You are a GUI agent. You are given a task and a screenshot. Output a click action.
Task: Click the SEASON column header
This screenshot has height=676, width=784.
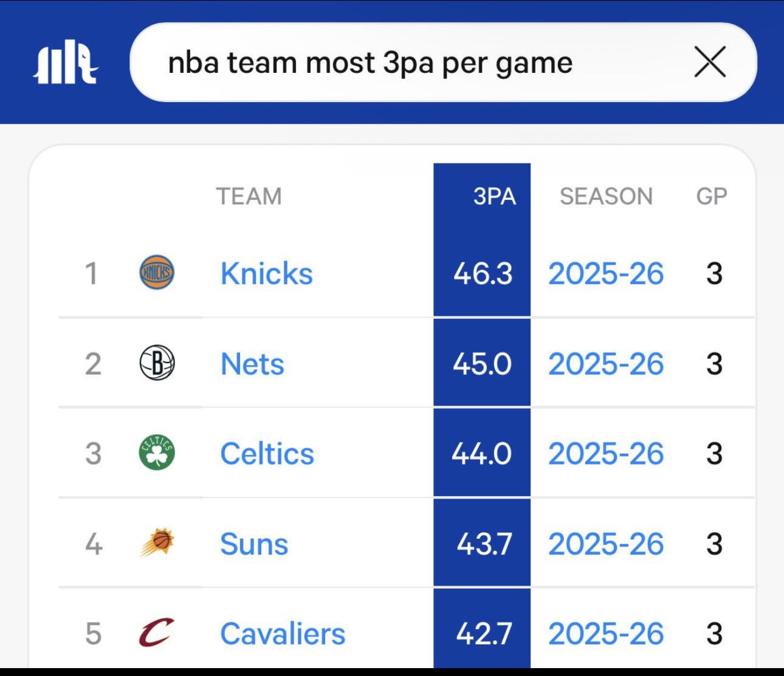606,196
